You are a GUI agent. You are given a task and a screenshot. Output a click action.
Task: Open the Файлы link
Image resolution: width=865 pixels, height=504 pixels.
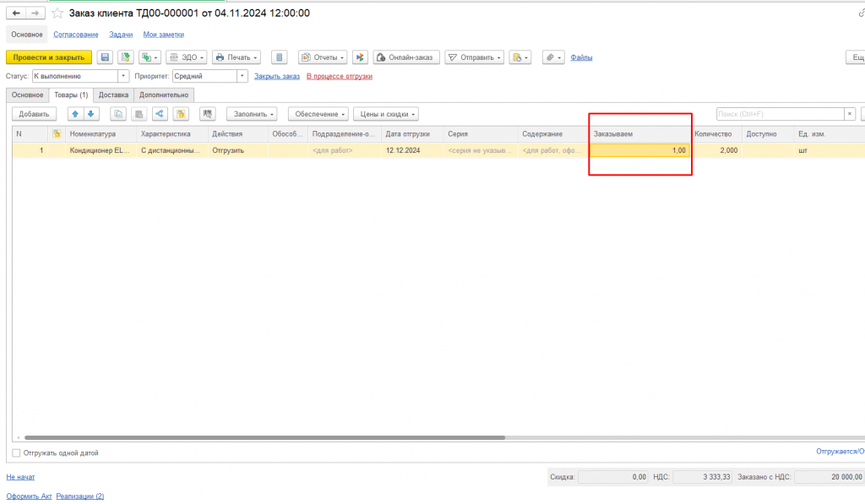point(581,57)
